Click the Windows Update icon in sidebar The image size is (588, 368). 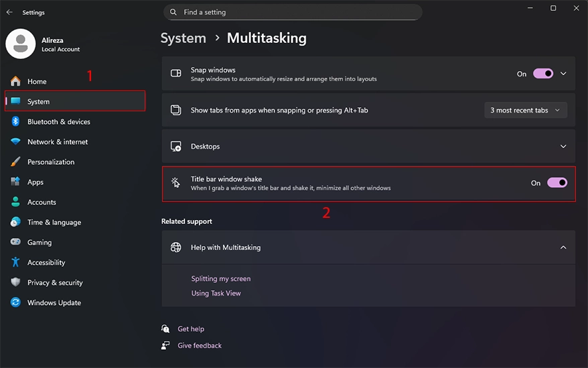15,302
